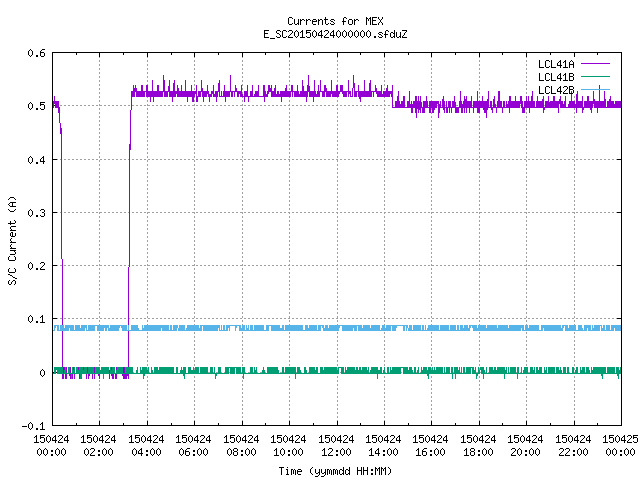Click the purple LCL41A legend line sample
Viewport: 640px width, 480px height.
coord(595,64)
